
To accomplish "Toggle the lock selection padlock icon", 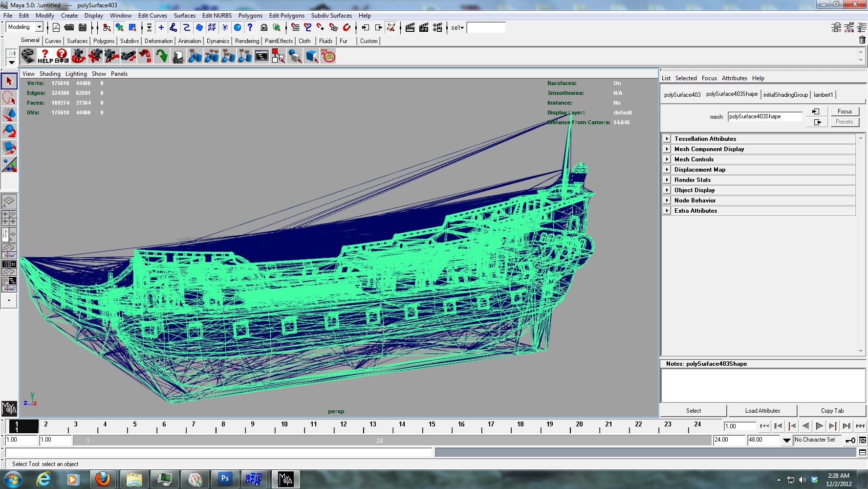I will point(264,27).
